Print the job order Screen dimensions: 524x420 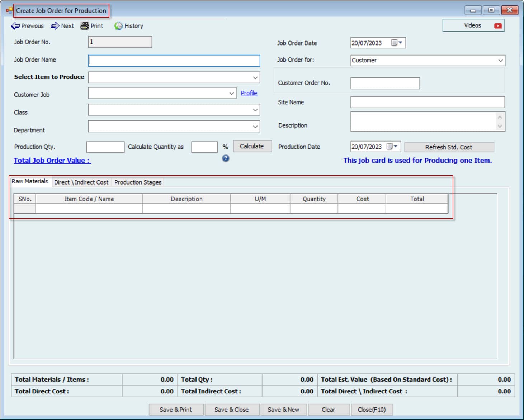click(x=92, y=26)
